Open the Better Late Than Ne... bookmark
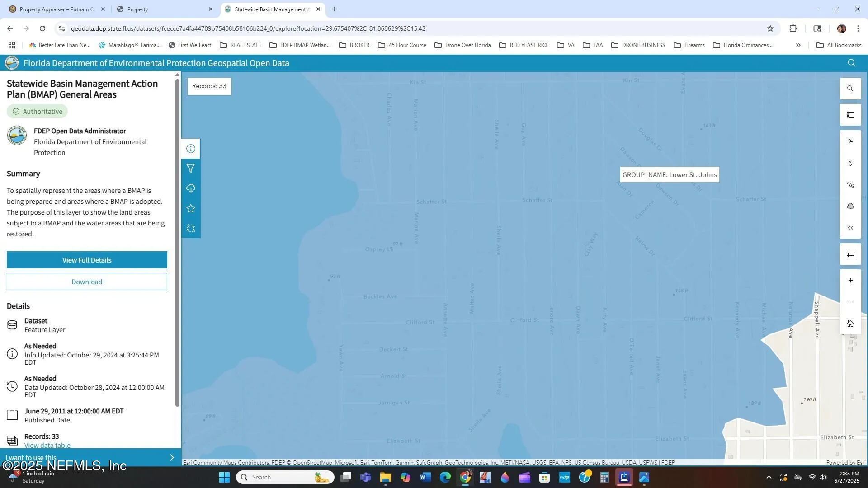Viewport: 868px width, 488px height. point(59,45)
